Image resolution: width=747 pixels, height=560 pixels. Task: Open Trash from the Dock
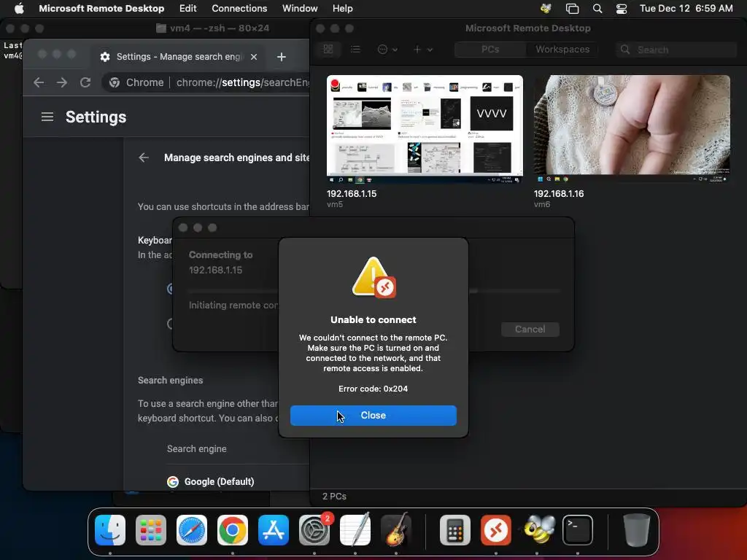coord(636,530)
